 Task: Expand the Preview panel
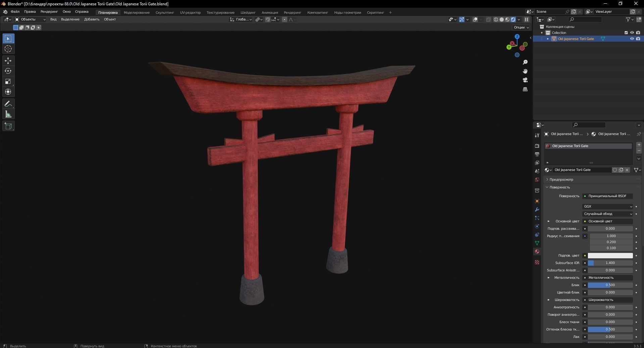(547, 179)
